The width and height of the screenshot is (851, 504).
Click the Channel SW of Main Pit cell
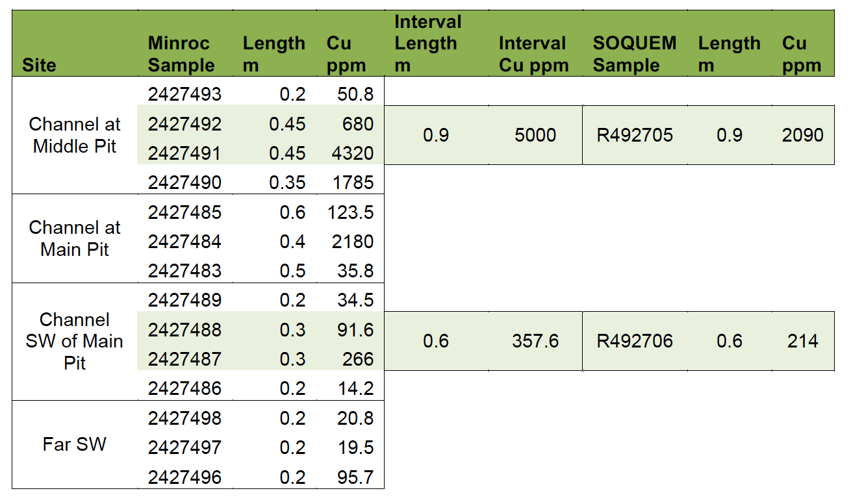coord(75,341)
